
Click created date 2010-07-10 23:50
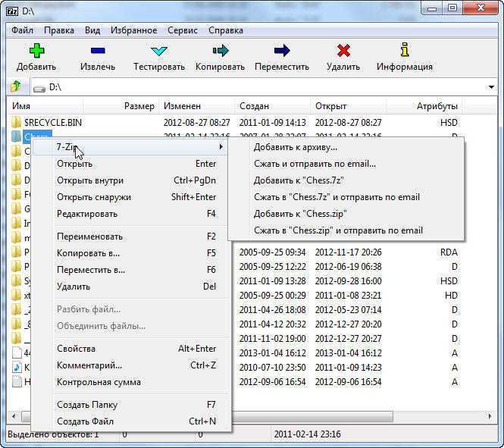[272, 368]
